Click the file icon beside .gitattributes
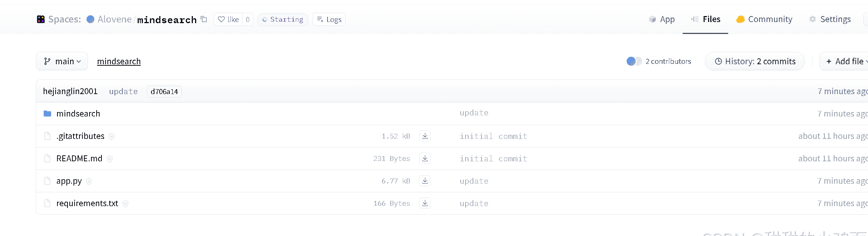 click(47, 136)
